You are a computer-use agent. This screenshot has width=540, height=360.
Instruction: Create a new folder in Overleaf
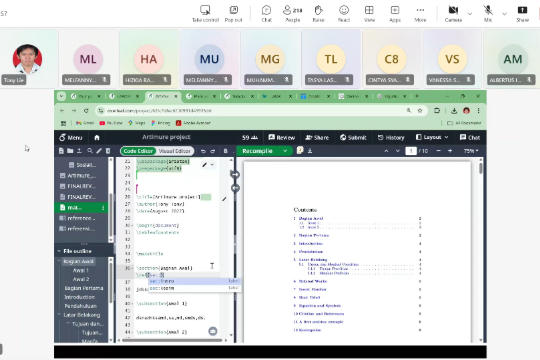point(70,151)
